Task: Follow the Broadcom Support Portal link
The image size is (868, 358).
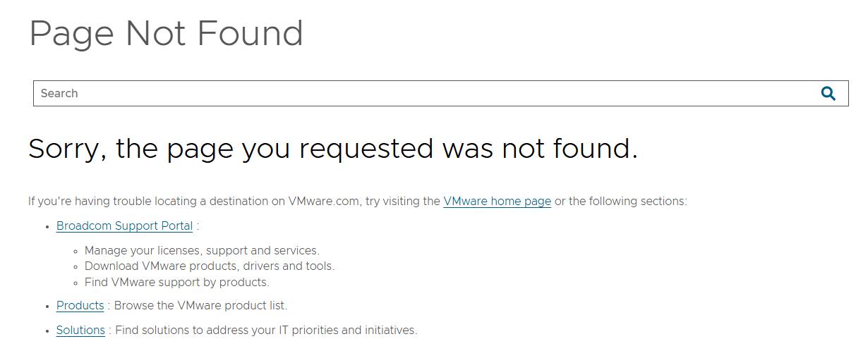Action: pyautogui.click(x=124, y=226)
